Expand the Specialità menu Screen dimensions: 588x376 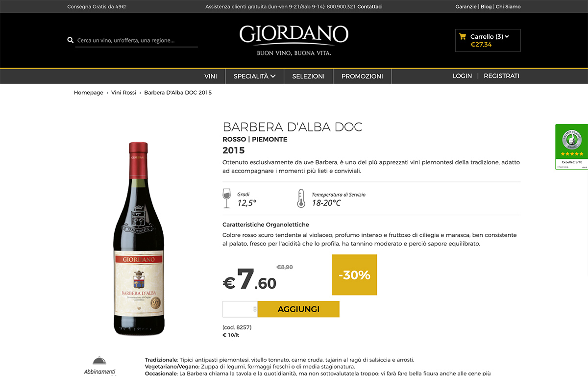coord(254,76)
